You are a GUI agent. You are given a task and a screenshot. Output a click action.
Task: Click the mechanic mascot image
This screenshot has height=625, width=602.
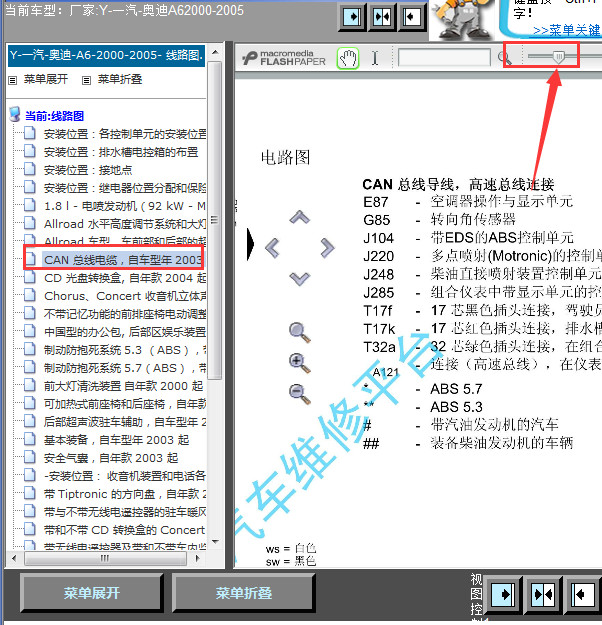(x=462, y=19)
